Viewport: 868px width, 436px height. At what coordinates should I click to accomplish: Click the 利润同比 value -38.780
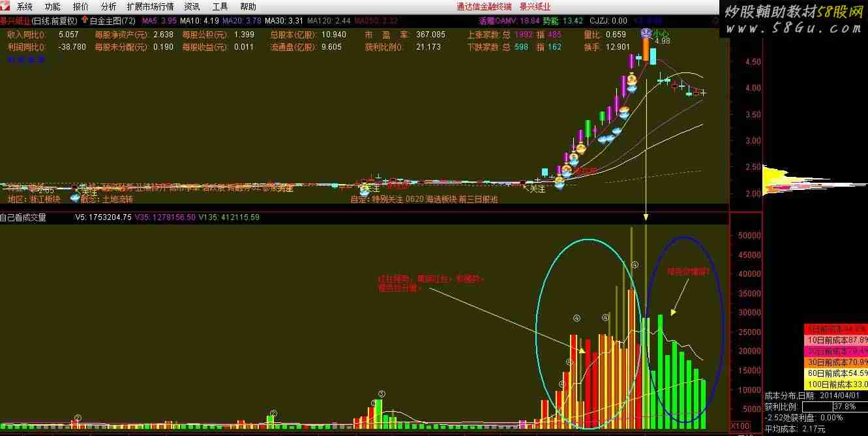click(72, 47)
